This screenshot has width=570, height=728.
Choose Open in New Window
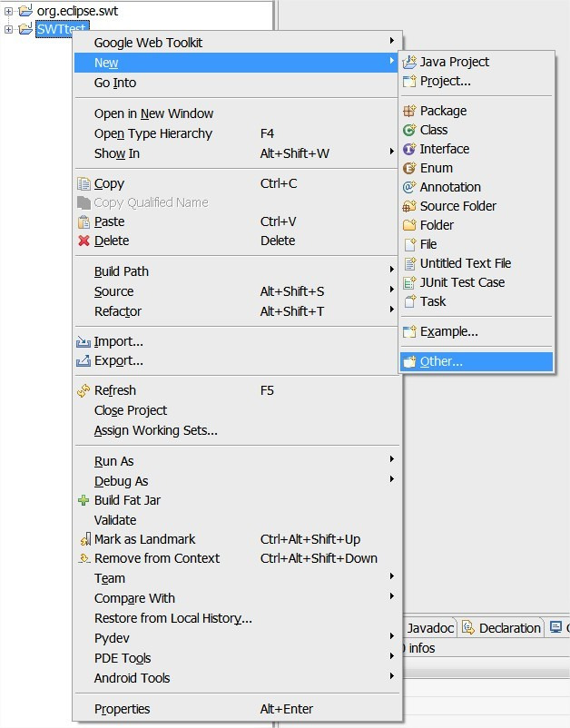pos(236,113)
